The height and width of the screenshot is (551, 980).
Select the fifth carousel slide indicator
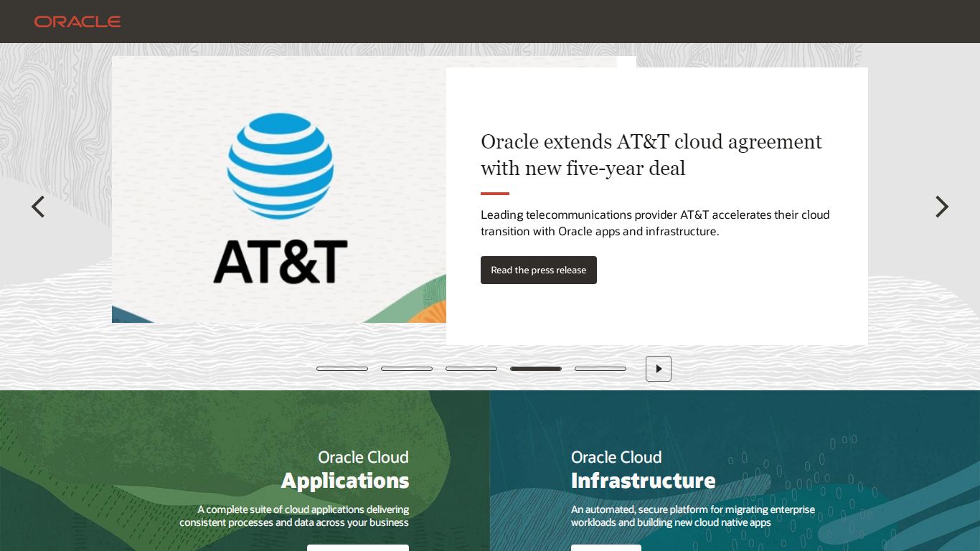(x=600, y=369)
